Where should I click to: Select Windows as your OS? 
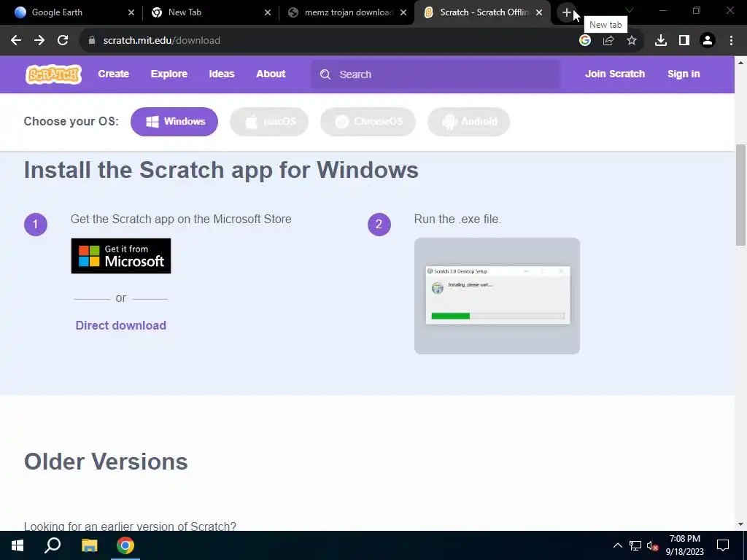click(174, 122)
